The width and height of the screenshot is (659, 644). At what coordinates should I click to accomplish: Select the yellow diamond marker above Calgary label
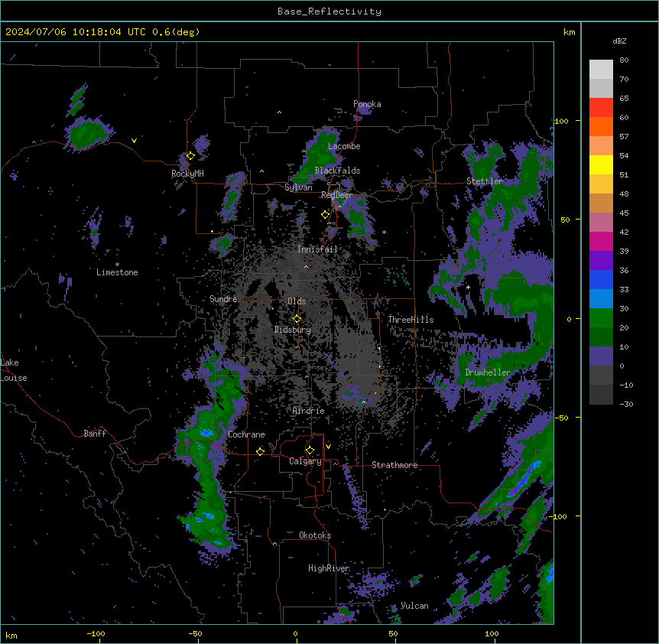point(310,450)
